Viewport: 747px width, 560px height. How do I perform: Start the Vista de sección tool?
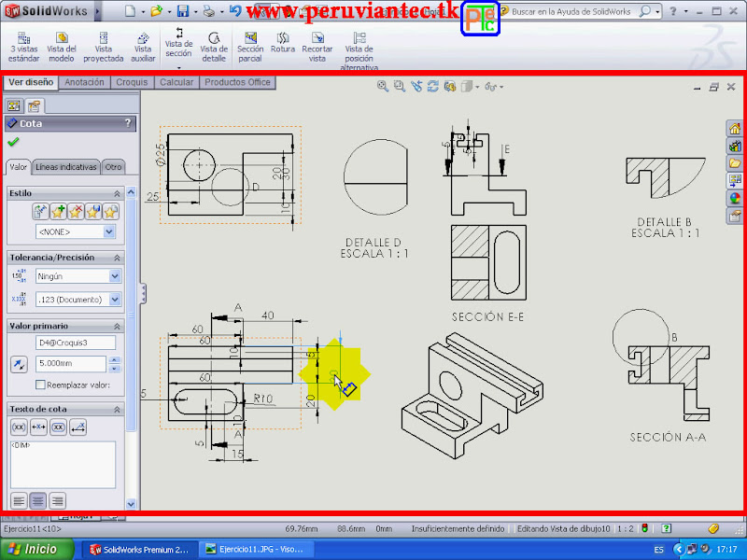point(178,43)
